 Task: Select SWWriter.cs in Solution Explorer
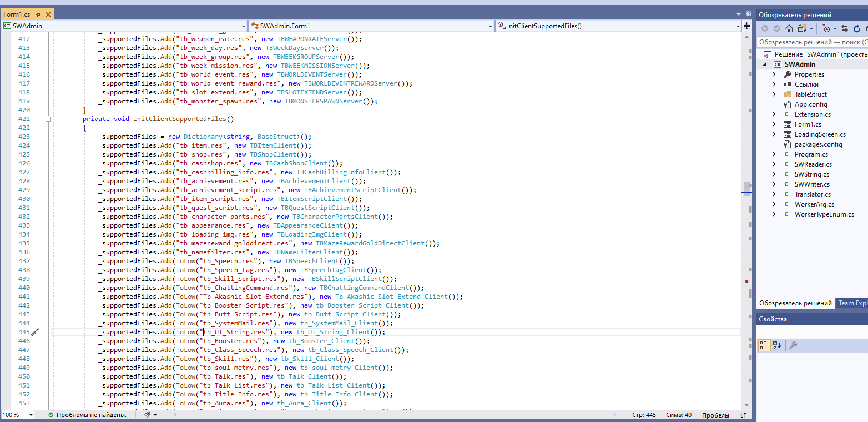(812, 184)
